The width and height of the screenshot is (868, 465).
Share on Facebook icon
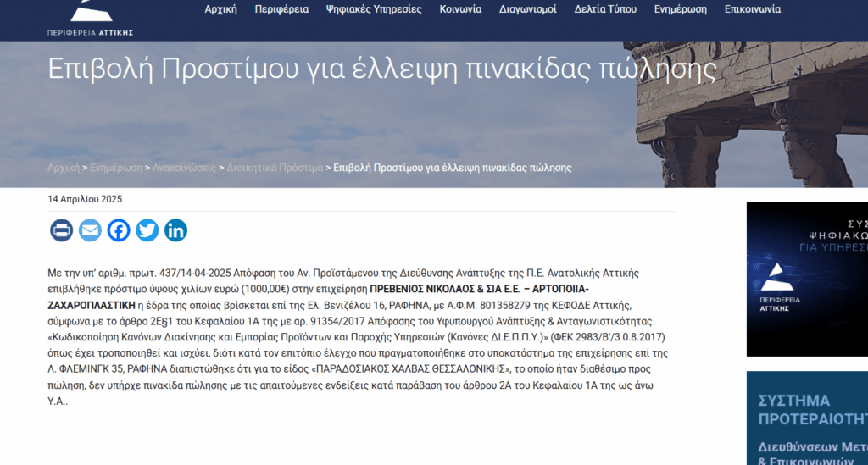119,230
